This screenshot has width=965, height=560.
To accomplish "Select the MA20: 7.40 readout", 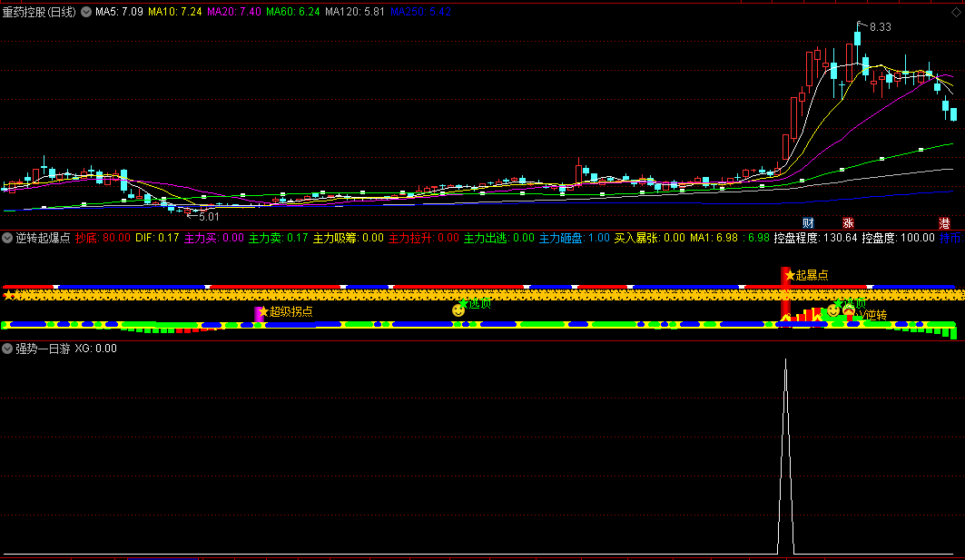I will [234, 12].
